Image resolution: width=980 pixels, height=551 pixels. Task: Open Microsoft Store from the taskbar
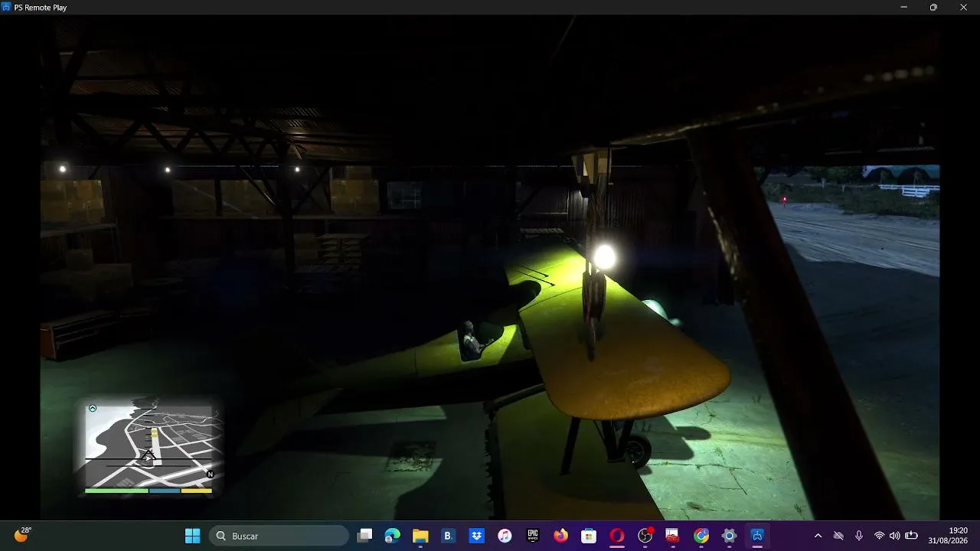589,536
